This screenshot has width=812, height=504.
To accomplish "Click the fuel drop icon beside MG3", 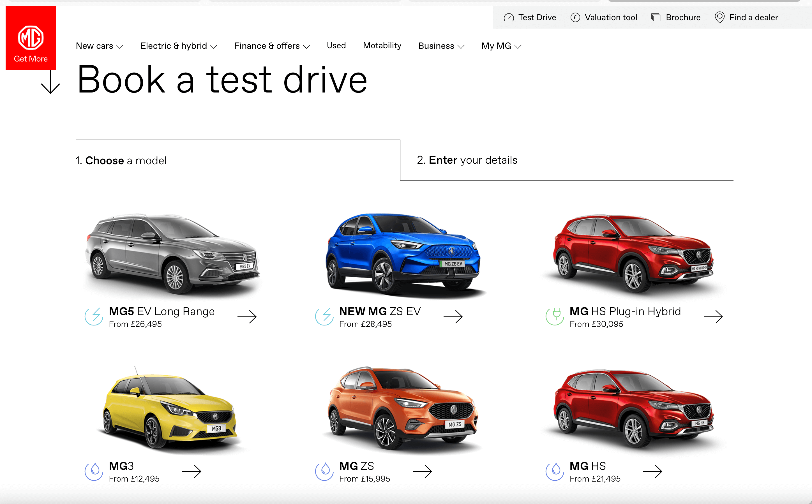I will (94, 471).
